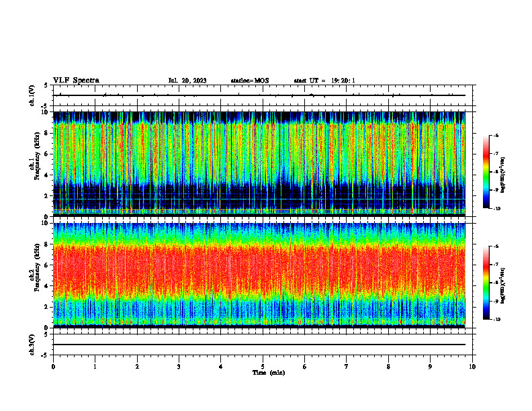Click the ch.1 color scale bar
This screenshot has width=532, height=411.
point(486,172)
